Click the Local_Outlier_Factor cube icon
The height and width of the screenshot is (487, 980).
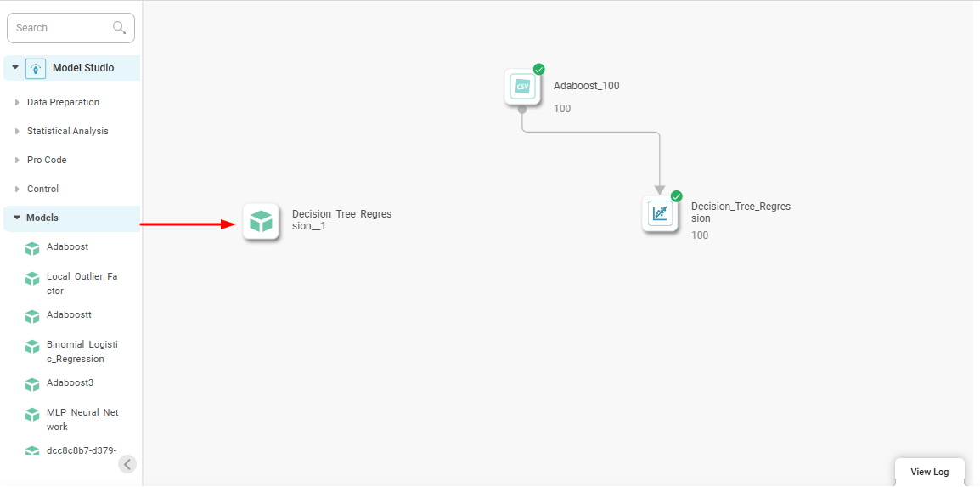pyautogui.click(x=32, y=279)
